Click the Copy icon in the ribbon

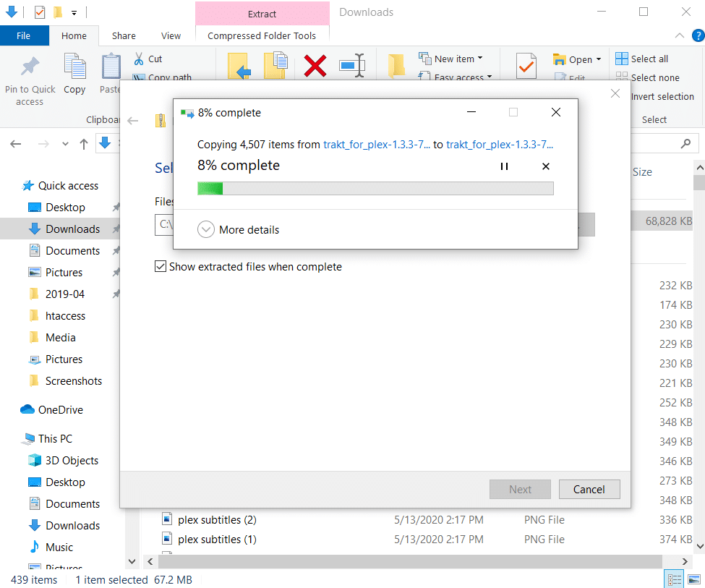click(74, 66)
